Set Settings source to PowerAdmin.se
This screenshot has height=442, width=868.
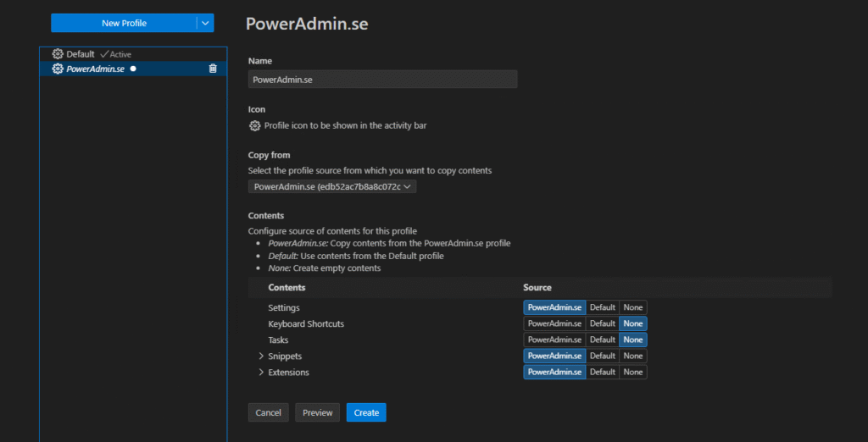tap(554, 307)
